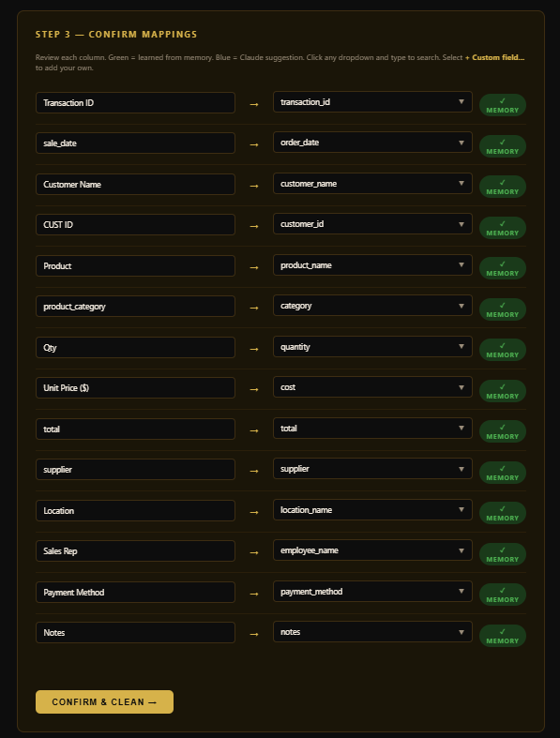Click the Sales Rep source column box
Viewport: 560px width, 738px height.
pyautogui.click(x=135, y=550)
